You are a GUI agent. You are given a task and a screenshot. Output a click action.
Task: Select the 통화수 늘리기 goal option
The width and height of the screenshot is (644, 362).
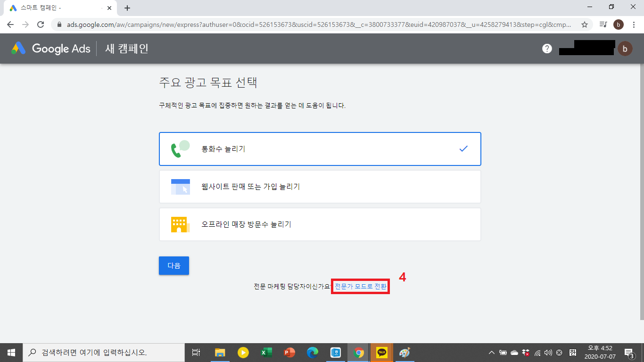tap(320, 149)
